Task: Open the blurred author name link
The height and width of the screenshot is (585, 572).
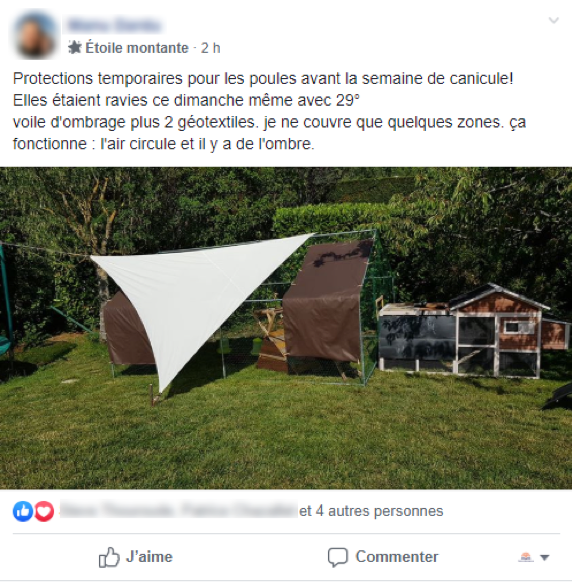Action: (114, 25)
